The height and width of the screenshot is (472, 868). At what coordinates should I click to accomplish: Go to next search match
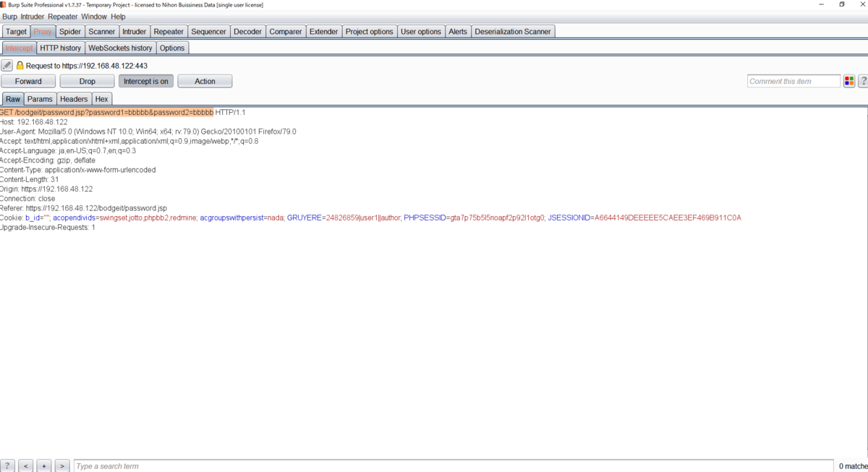pyautogui.click(x=62, y=466)
